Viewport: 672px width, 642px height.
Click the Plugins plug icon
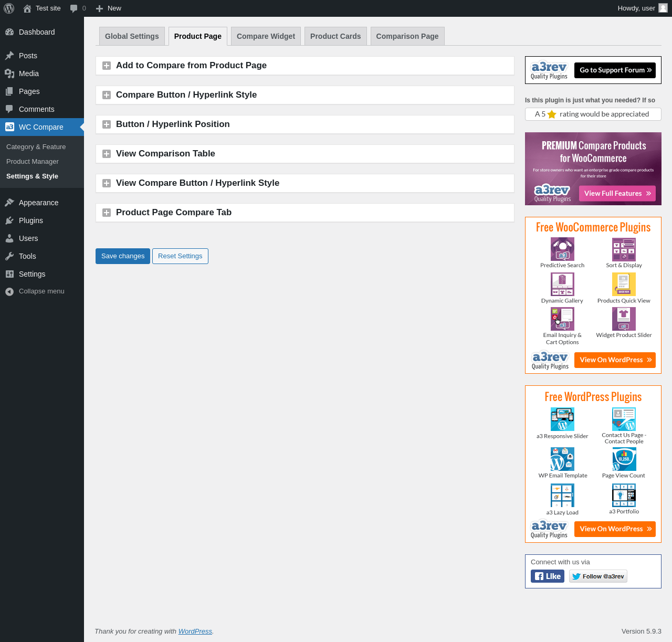click(x=9, y=220)
